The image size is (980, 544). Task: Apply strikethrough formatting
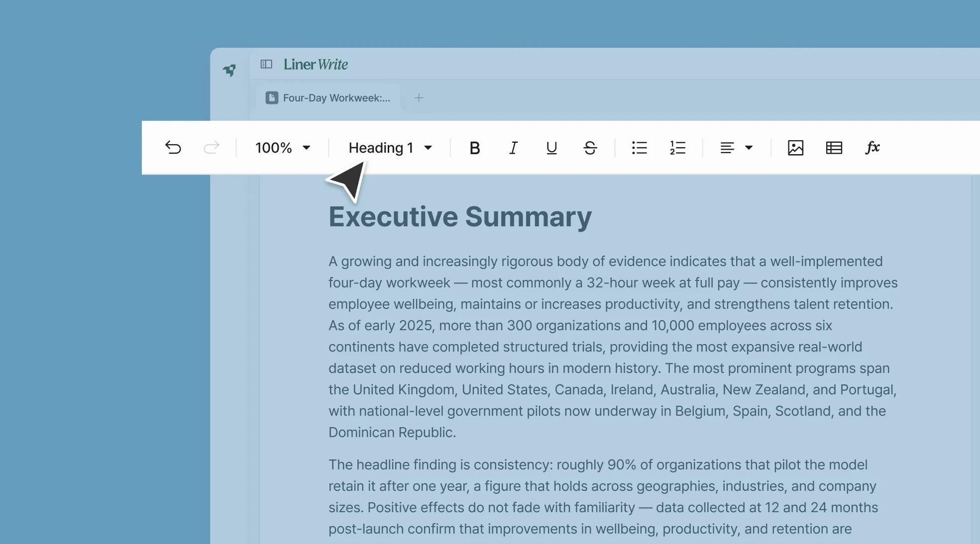pyautogui.click(x=590, y=148)
